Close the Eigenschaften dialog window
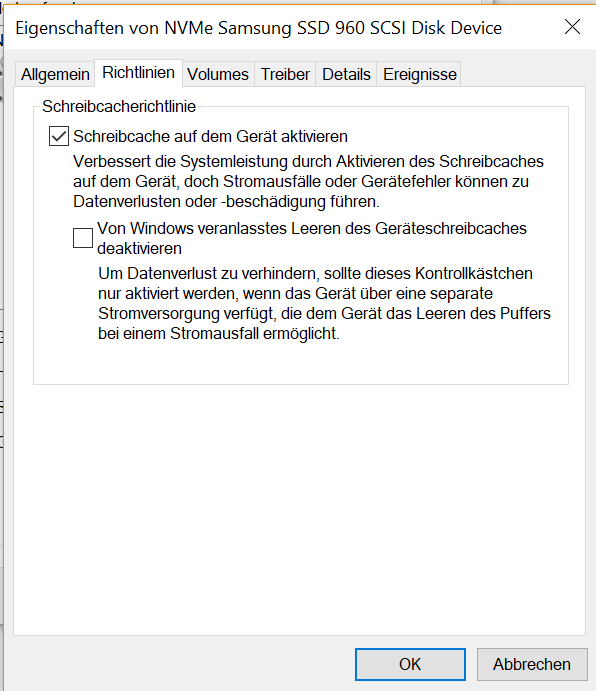Screen dimensions: 596x691 (572, 27)
